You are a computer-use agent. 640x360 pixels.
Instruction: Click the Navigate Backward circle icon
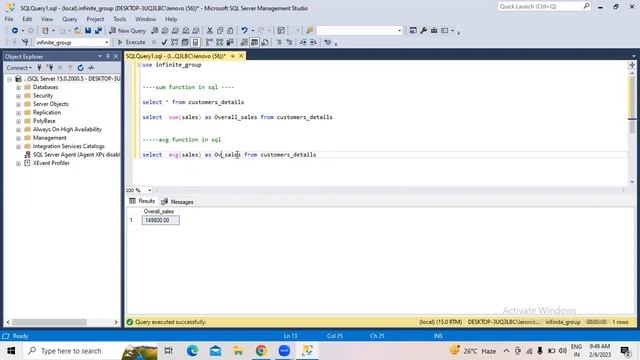point(15,31)
